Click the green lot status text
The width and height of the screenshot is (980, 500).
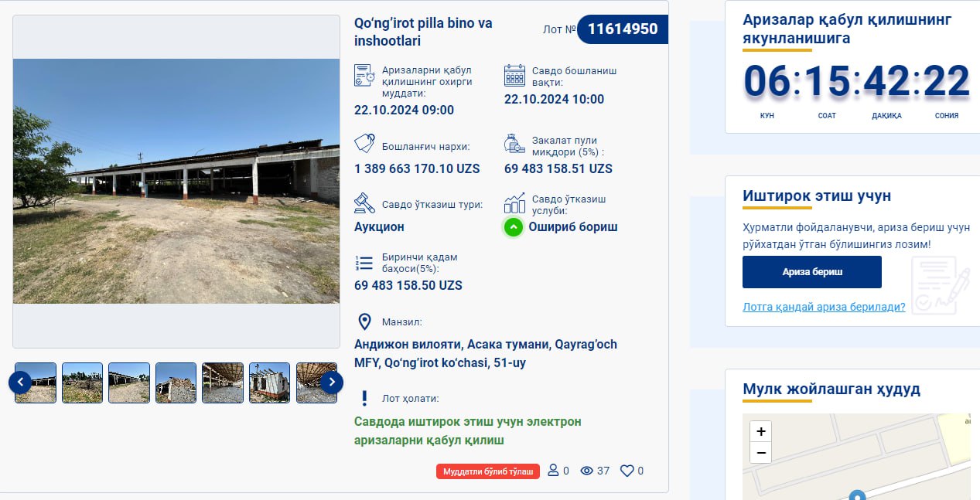pos(467,431)
